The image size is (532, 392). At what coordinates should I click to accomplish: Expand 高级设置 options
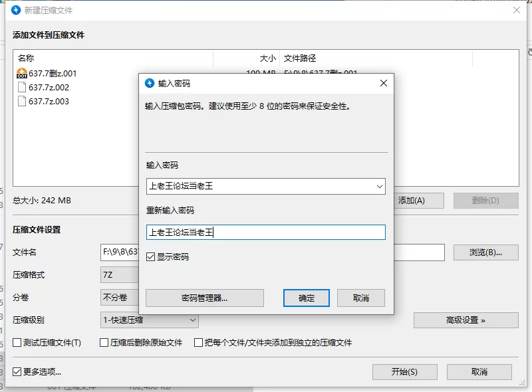click(465, 320)
